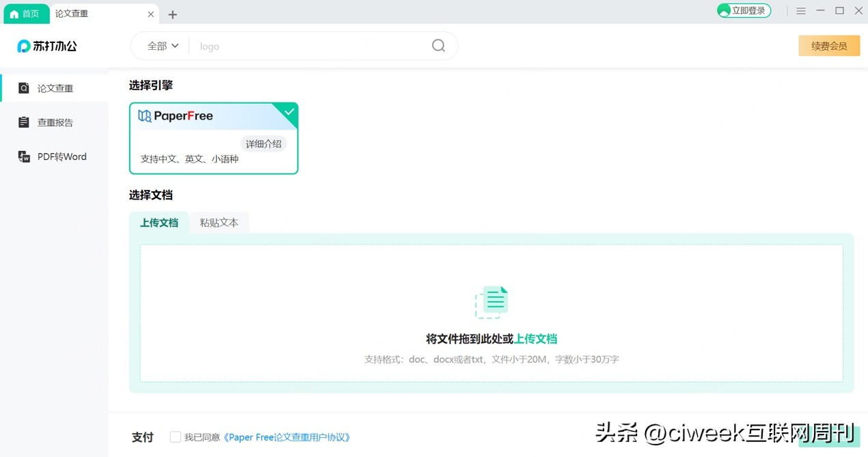Click the home icon on 首页 tab
This screenshot has width=868, height=457.
click(x=14, y=13)
